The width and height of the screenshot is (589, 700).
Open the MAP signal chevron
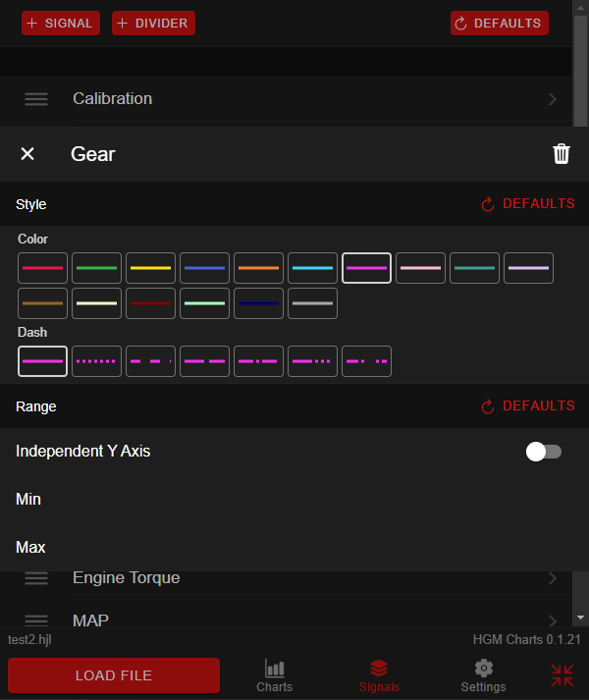coord(553,620)
